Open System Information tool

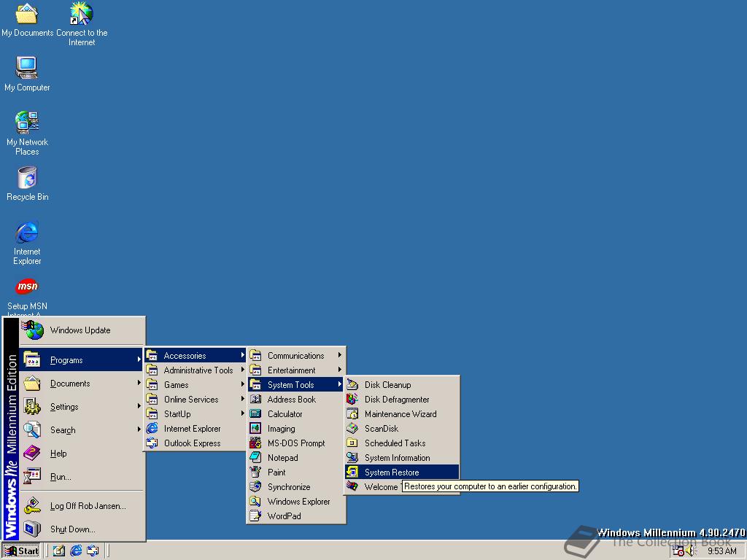pyautogui.click(x=402, y=458)
